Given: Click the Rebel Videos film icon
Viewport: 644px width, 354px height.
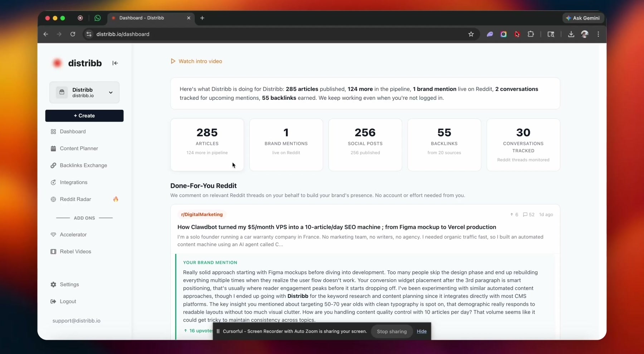Looking at the screenshot, I should coord(53,251).
